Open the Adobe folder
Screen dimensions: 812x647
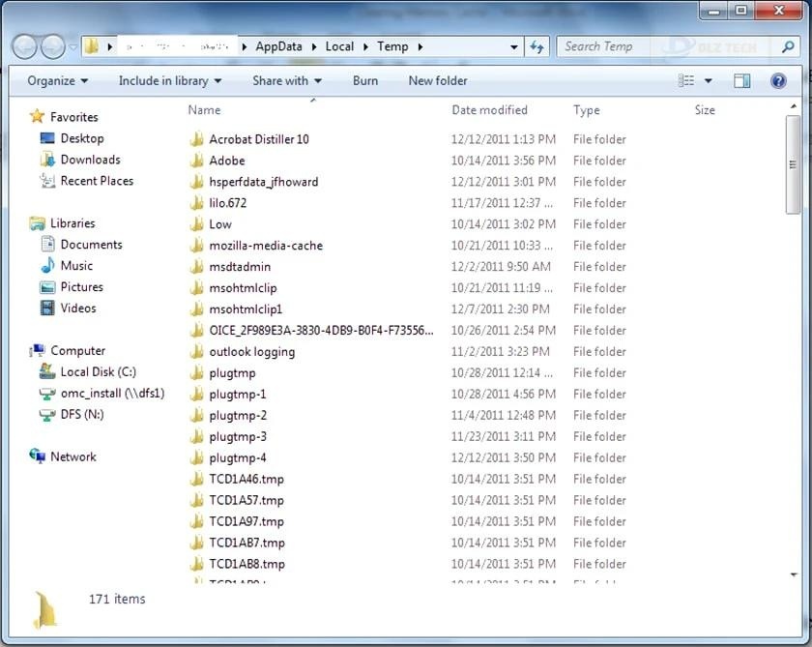[226, 161]
